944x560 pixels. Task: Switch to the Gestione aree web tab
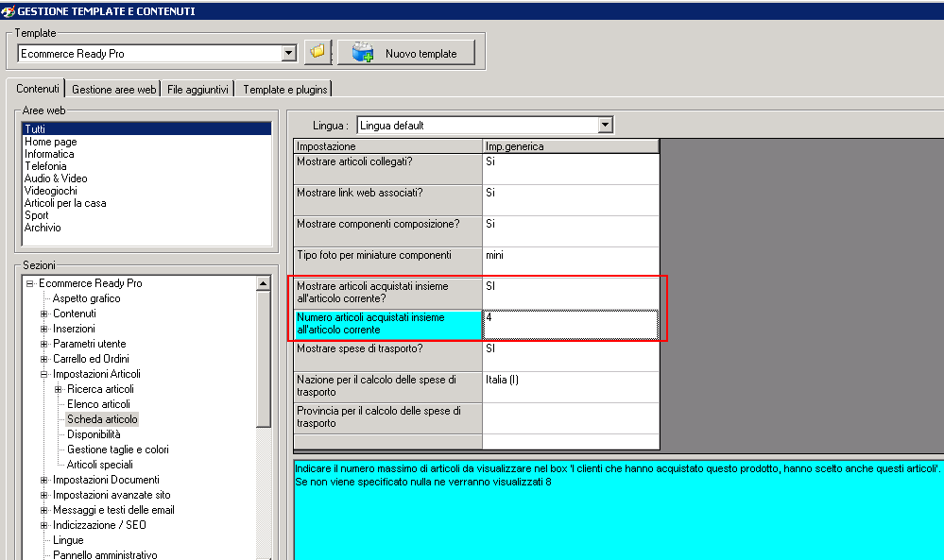113,89
